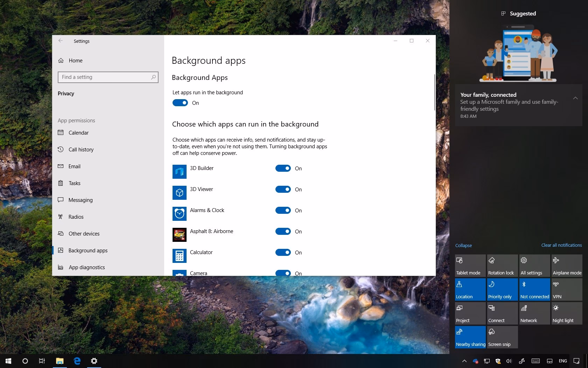Click the Email permission icon

pyautogui.click(x=61, y=166)
